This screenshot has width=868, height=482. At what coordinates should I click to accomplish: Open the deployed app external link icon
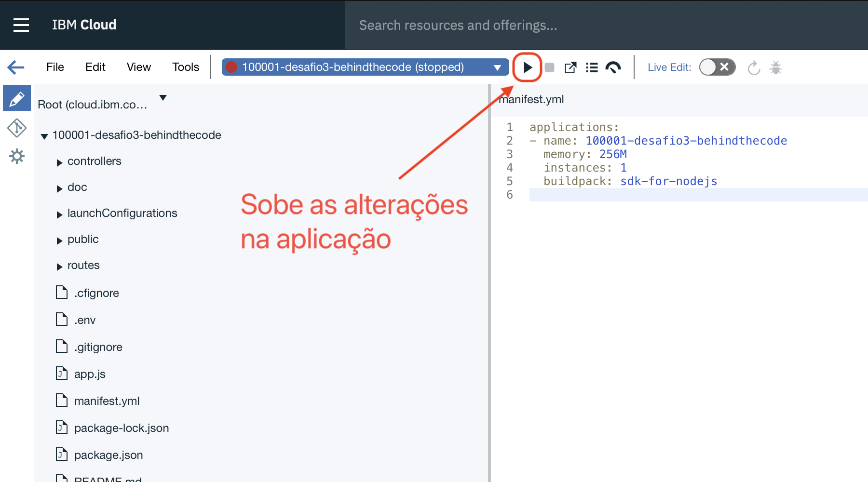[x=570, y=67]
